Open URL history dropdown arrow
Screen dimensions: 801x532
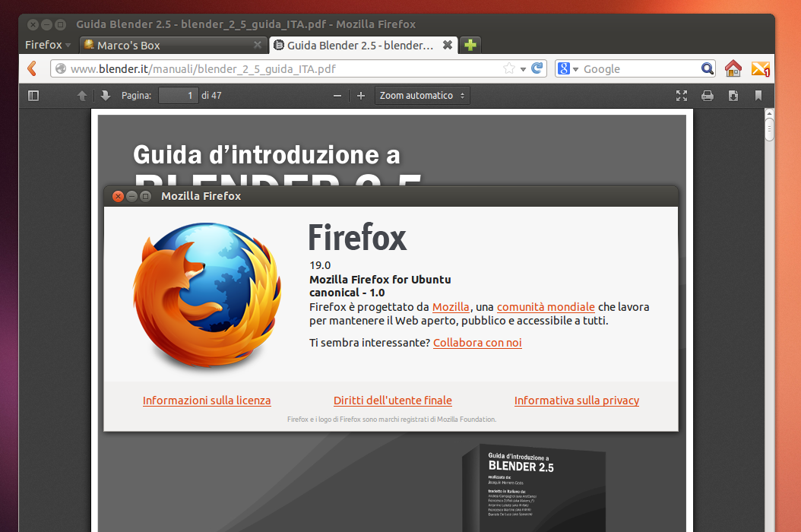(x=523, y=69)
